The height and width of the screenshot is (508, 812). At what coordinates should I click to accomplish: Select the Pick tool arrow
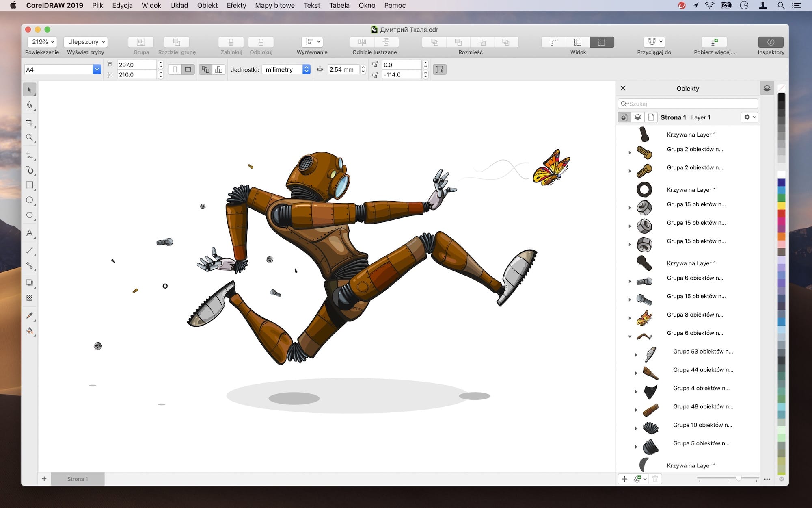click(x=29, y=89)
